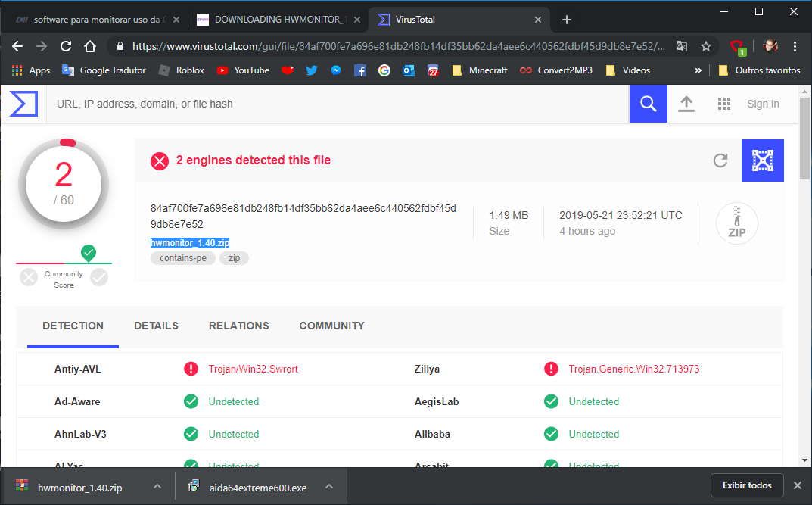Screen dimensions: 812x505
Task: Open Twitter bookmark icon
Action: pos(311,70)
